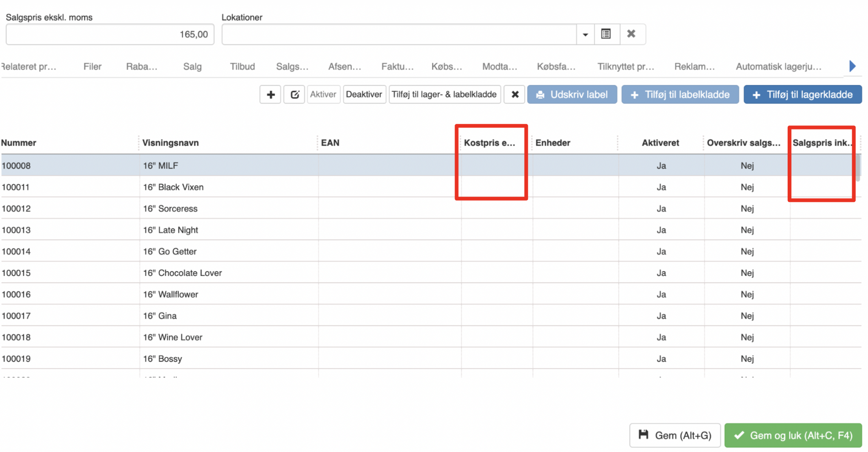Select the 16" Late Night row

point(431,230)
